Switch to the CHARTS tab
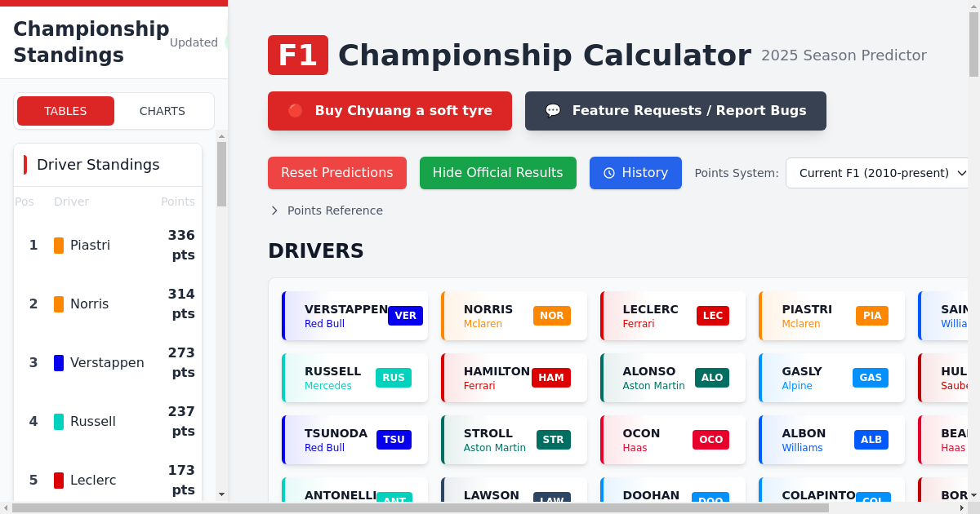980x514 pixels. click(163, 111)
